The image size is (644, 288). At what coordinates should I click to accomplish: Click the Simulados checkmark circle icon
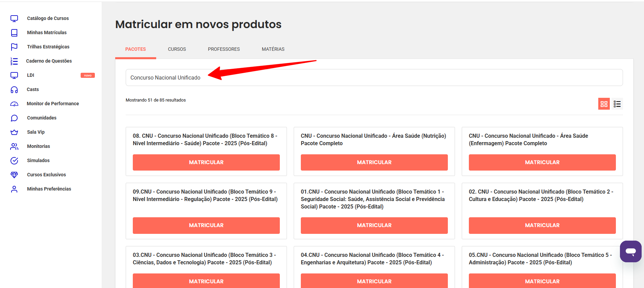tap(14, 160)
